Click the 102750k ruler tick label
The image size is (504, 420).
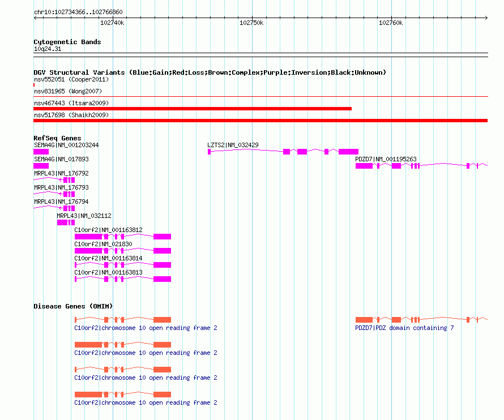pos(251,23)
